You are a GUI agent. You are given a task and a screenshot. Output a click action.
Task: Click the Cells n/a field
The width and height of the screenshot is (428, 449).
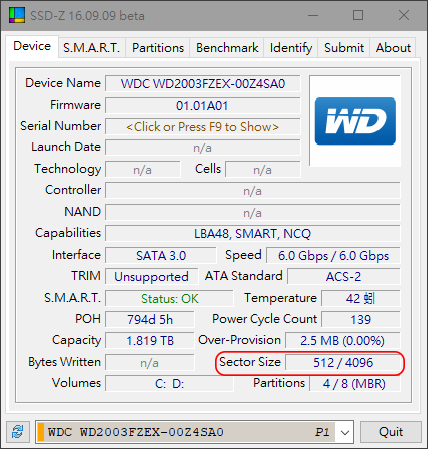click(263, 170)
